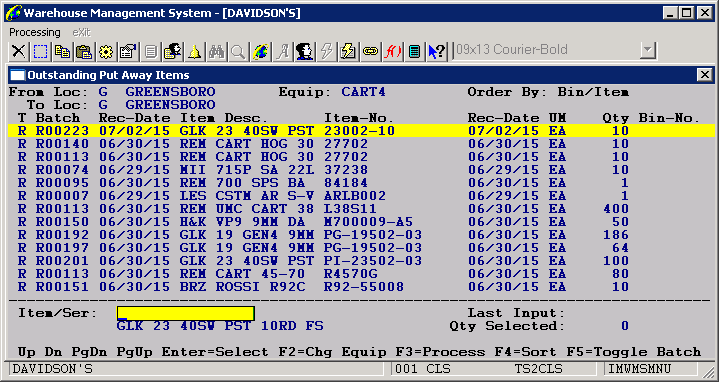Click the Outstanding Put Away Items window icon

coord(17,75)
